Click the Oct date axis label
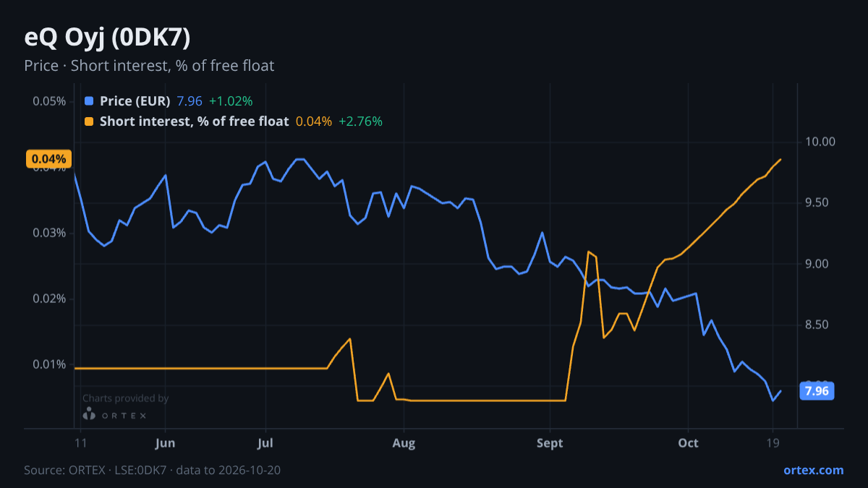This screenshot has width=868, height=488. 689,443
